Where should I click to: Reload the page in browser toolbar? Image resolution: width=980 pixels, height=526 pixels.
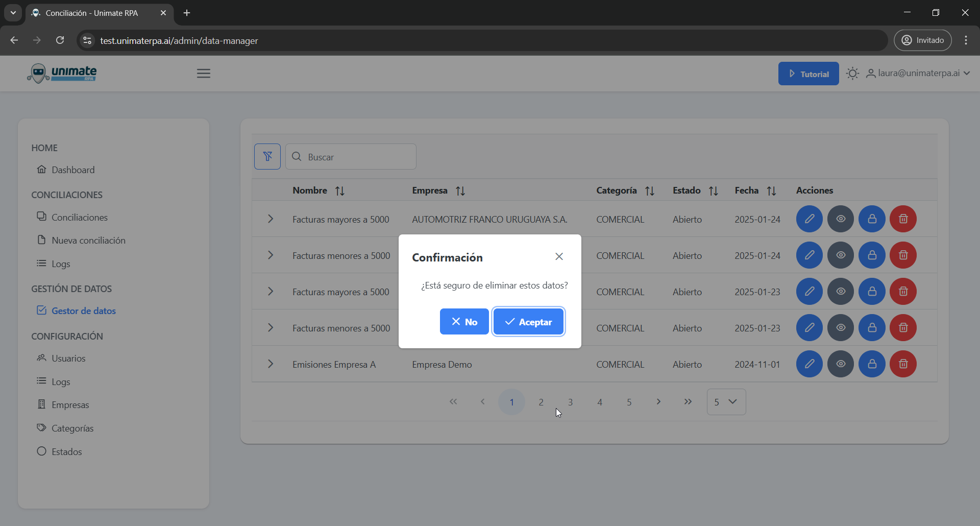pyautogui.click(x=60, y=40)
